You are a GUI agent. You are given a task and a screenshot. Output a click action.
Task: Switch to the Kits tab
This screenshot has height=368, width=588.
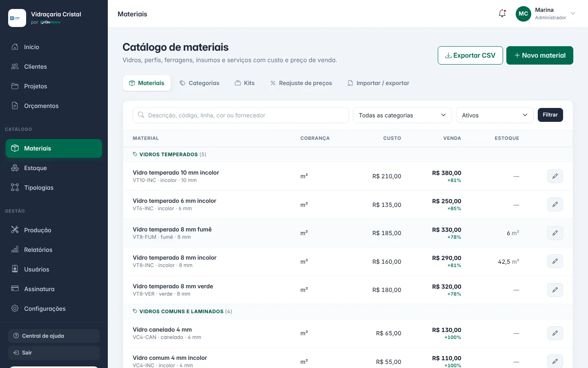pos(245,83)
